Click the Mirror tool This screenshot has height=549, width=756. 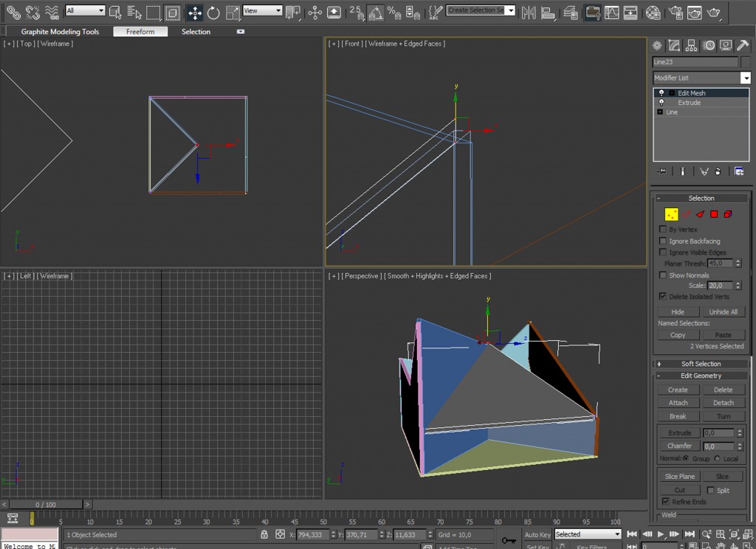coord(529,13)
